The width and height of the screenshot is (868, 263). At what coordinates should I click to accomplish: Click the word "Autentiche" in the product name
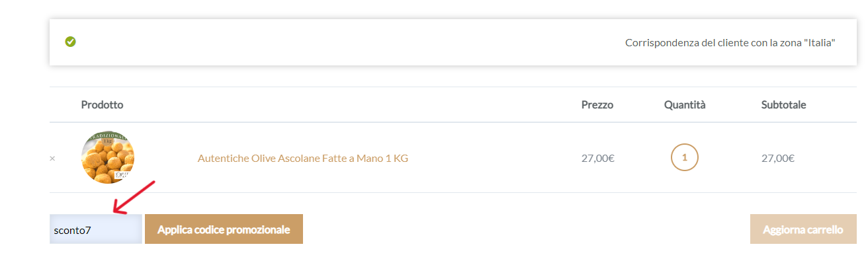[222, 159]
